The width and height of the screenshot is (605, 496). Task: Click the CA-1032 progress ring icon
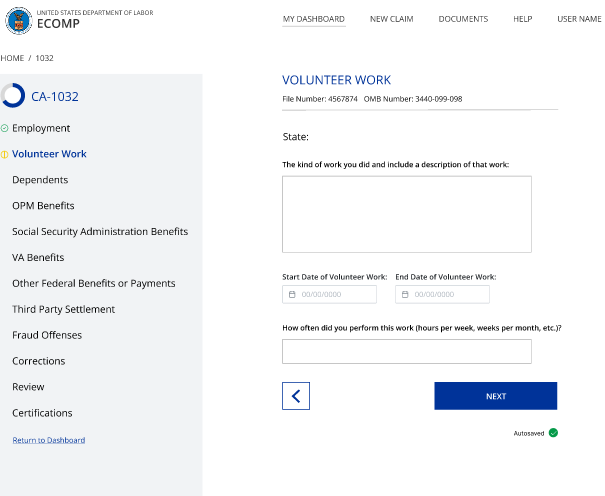tap(14, 96)
